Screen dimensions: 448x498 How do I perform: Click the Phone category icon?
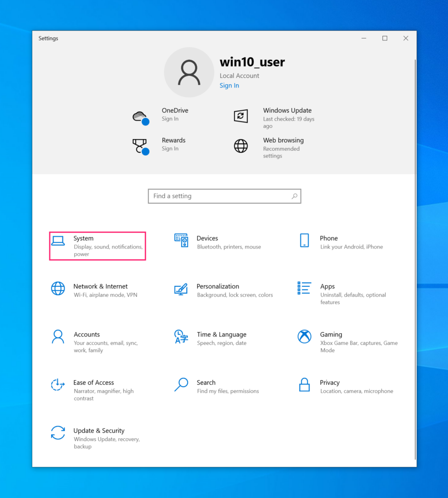pyautogui.click(x=305, y=240)
